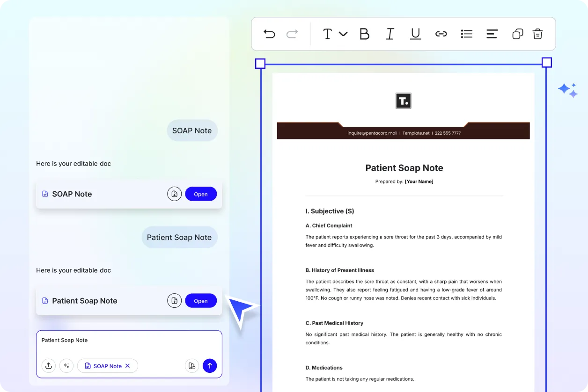Click the sore throat chief complaint paragraph

click(404, 241)
